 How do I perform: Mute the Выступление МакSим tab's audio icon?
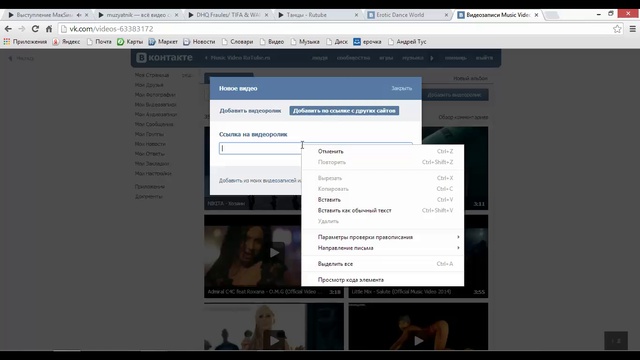coord(79,15)
